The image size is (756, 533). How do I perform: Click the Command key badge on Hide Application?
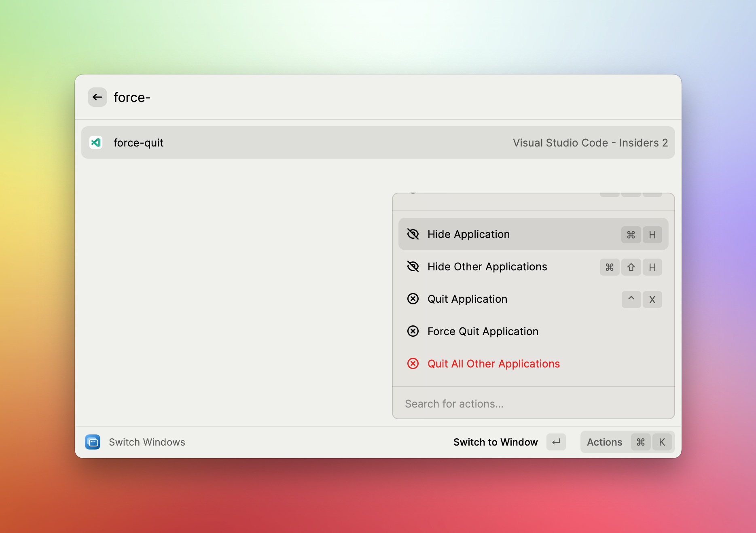(x=631, y=235)
